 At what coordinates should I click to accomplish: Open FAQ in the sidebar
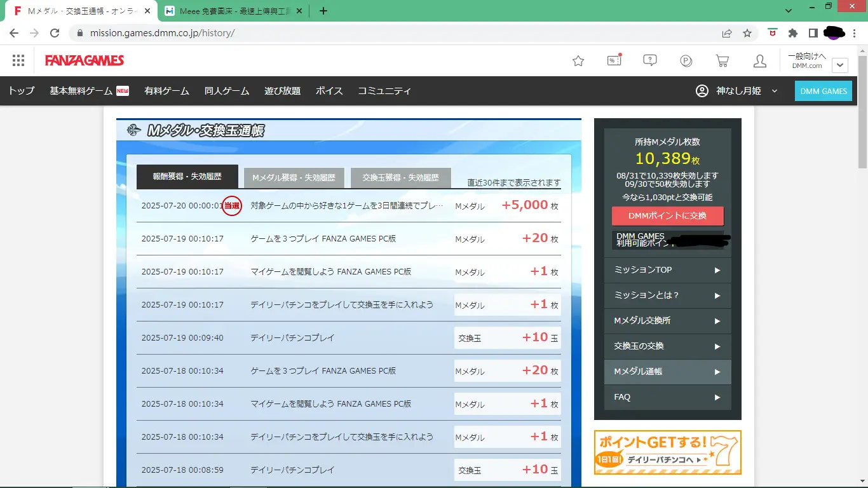click(x=668, y=397)
